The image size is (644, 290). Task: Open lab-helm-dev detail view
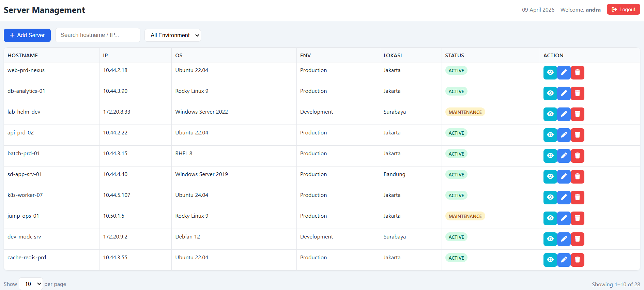pyautogui.click(x=550, y=114)
